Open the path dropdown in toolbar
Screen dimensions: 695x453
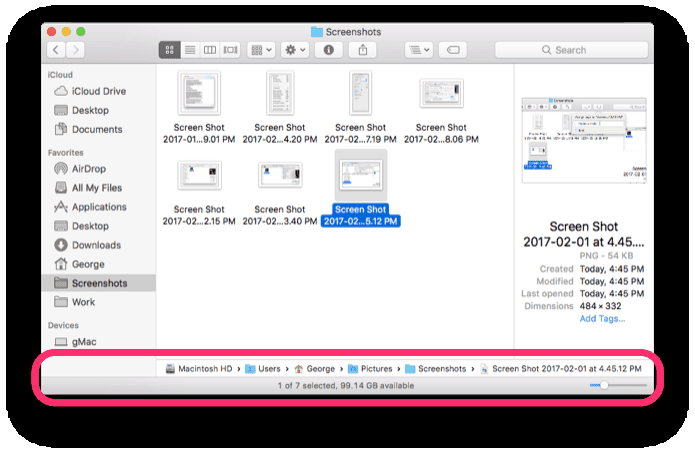pos(419,50)
